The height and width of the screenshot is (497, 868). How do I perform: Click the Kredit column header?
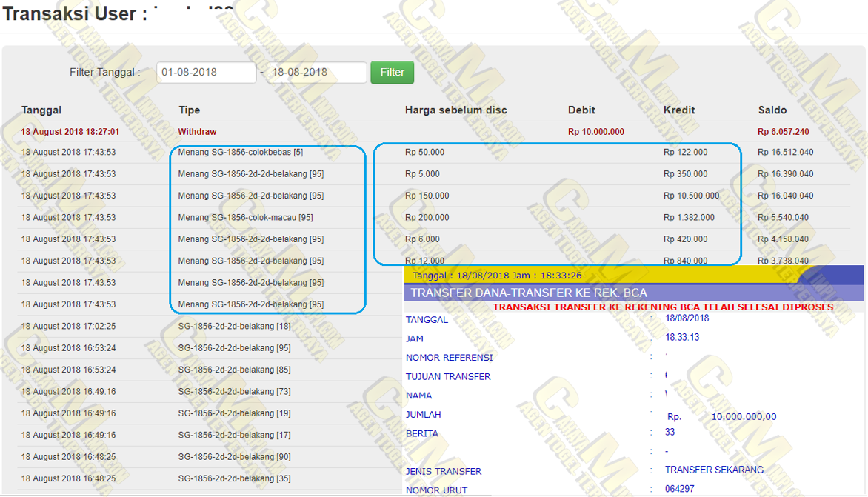(679, 110)
